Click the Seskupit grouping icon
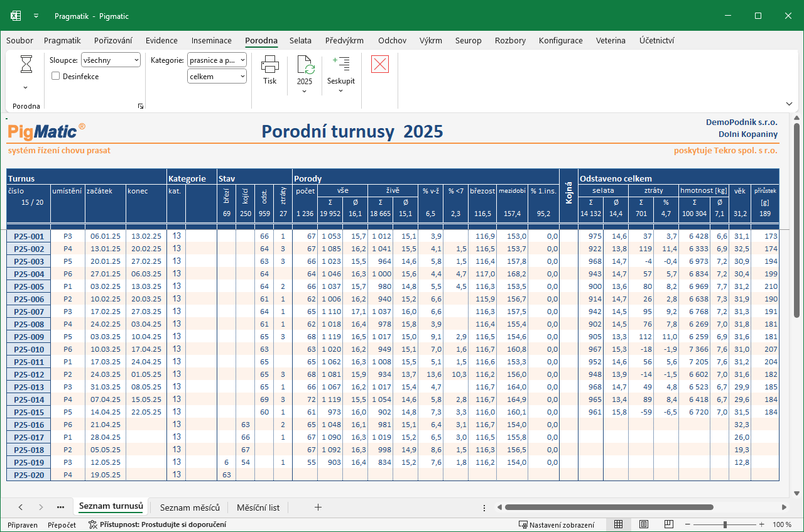804x532 pixels. 341,63
